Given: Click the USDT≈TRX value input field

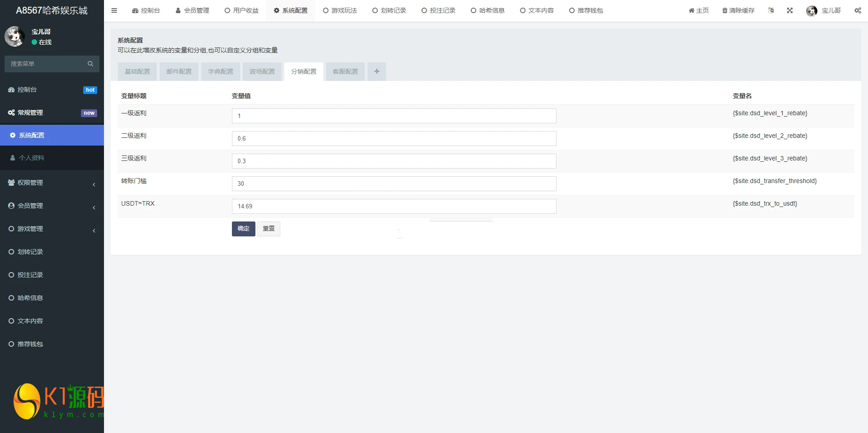Looking at the screenshot, I should click(394, 206).
